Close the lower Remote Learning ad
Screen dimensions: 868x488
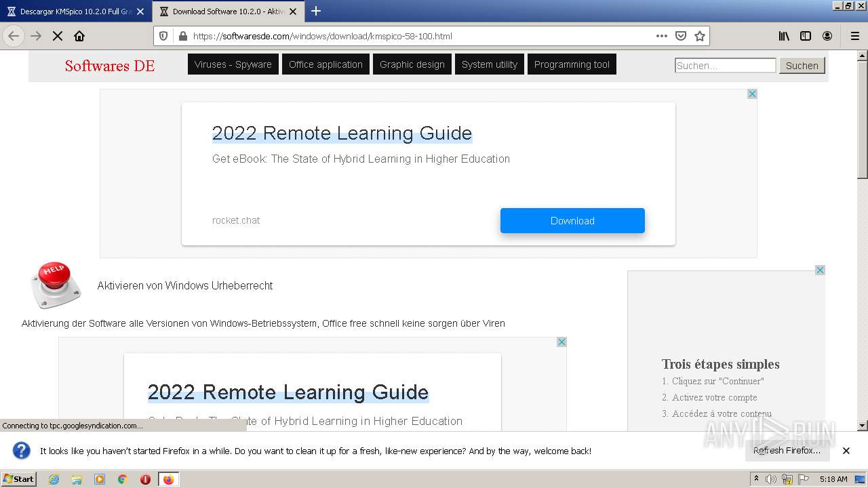tap(561, 342)
